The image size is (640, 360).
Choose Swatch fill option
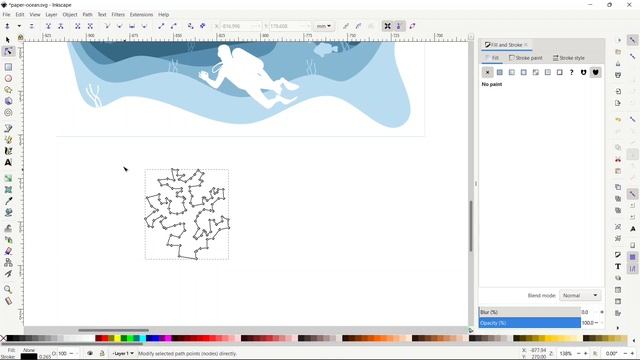pyautogui.click(x=560, y=72)
